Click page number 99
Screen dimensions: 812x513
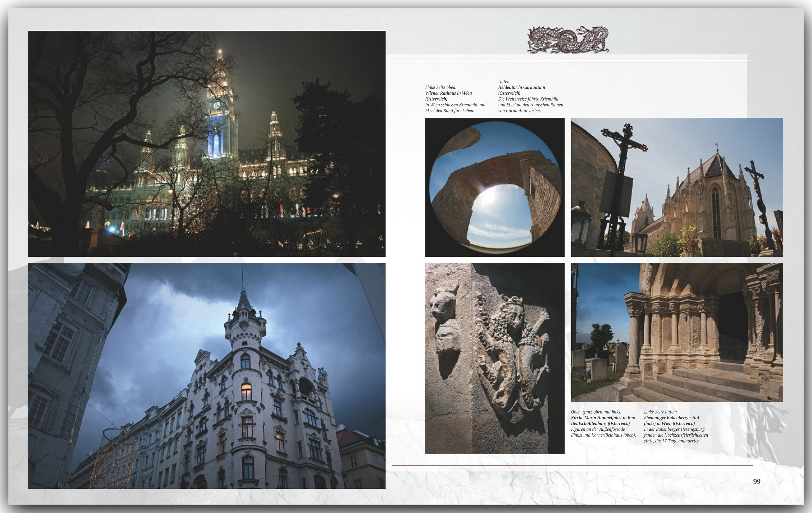[x=757, y=482]
